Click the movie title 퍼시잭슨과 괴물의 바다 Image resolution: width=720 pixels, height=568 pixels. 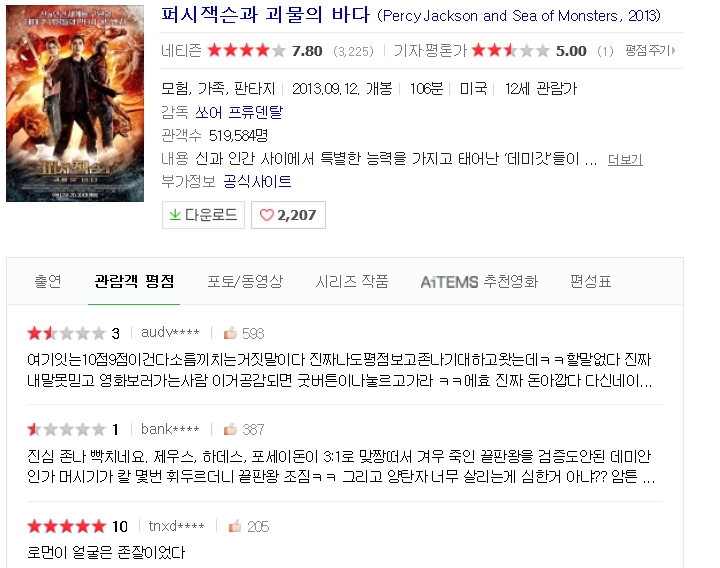(265, 15)
